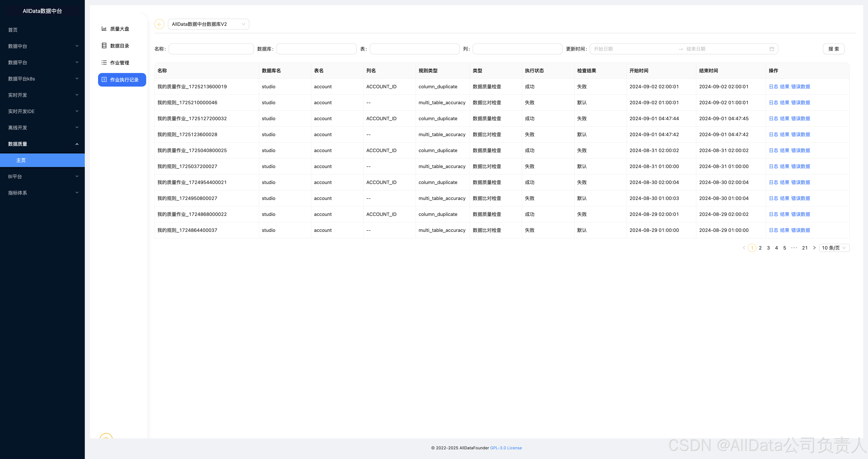Image resolution: width=868 pixels, height=459 pixels.
Task: Expand the BI平台 sidebar menu
Action: pos(42,176)
